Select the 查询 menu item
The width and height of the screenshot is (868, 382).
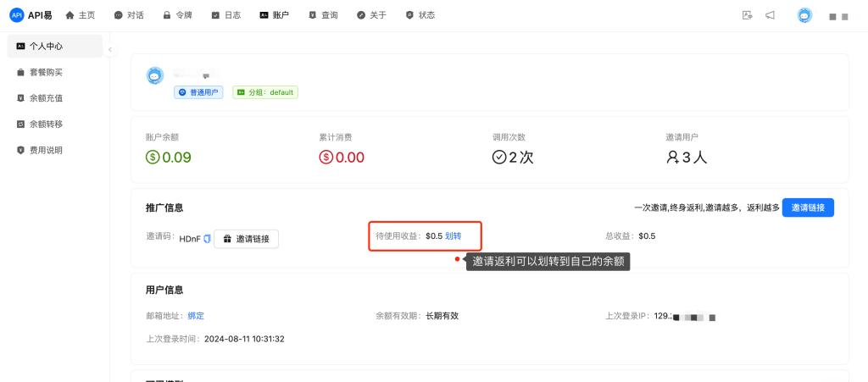click(323, 15)
